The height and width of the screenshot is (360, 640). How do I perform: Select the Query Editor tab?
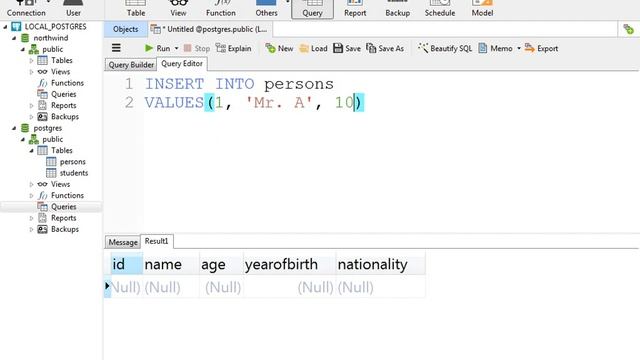[x=182, y=64]
